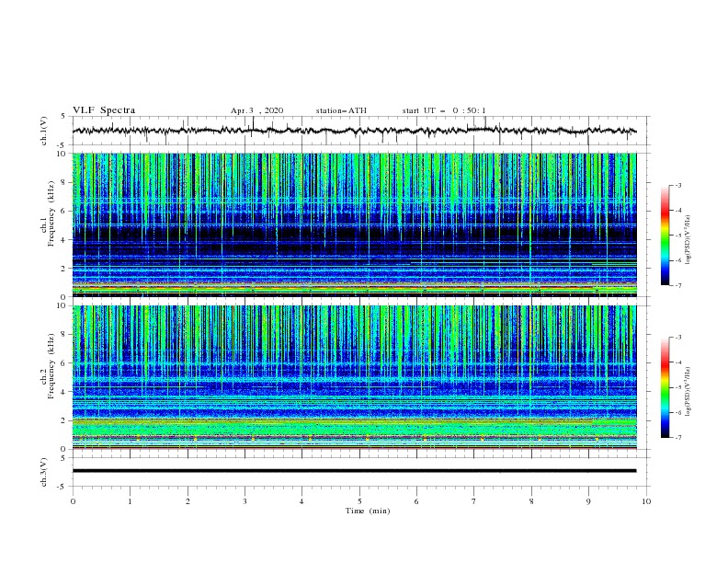
Task: Click the ch.1 PSD color scale bar
Action: click(665, 236)
